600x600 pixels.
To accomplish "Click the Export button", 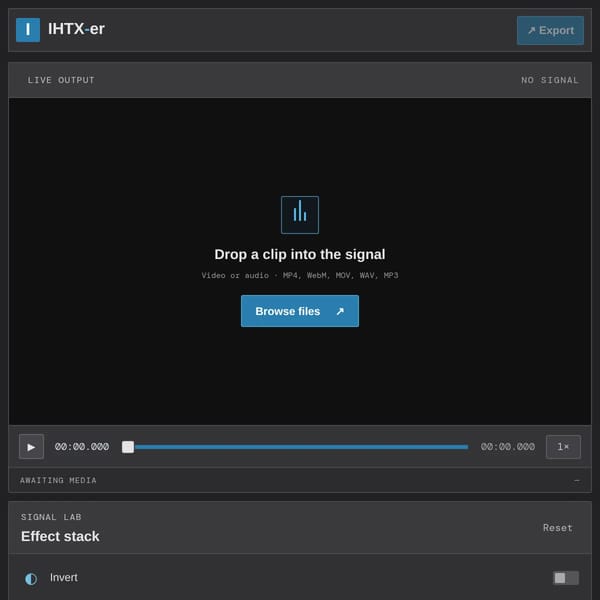I will tap(550, 30).
